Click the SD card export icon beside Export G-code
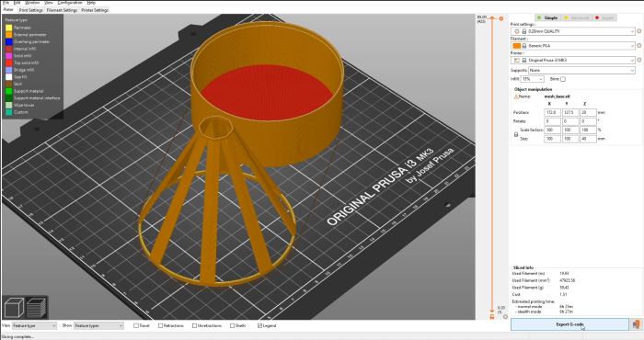Screen dimensions: 644x340 (636, 324)
